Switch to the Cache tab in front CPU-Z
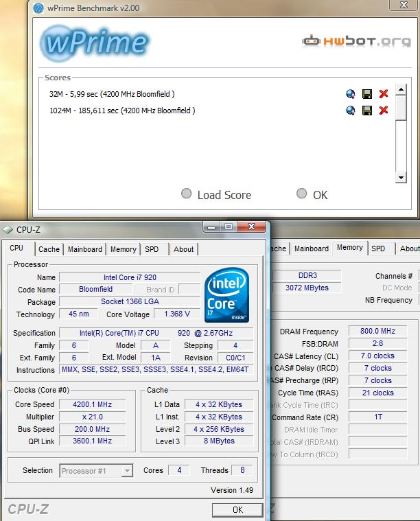 tap(49, 249)
